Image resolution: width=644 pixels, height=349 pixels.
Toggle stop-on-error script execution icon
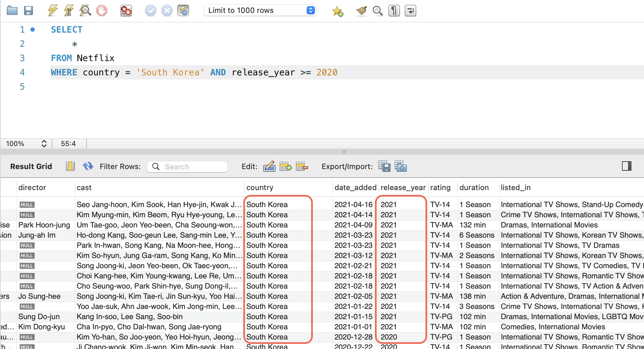click(x=126, y=11)
